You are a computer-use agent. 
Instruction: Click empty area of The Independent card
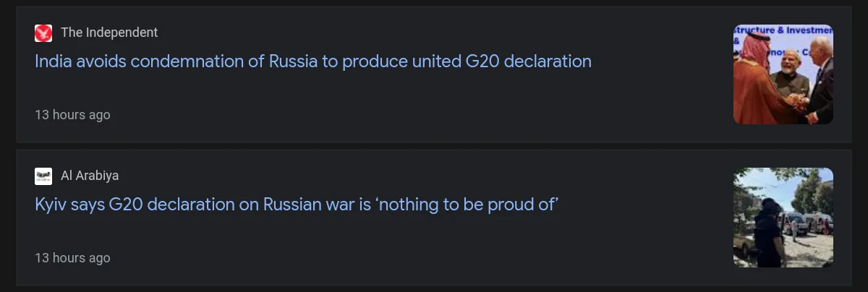(434, 108)
